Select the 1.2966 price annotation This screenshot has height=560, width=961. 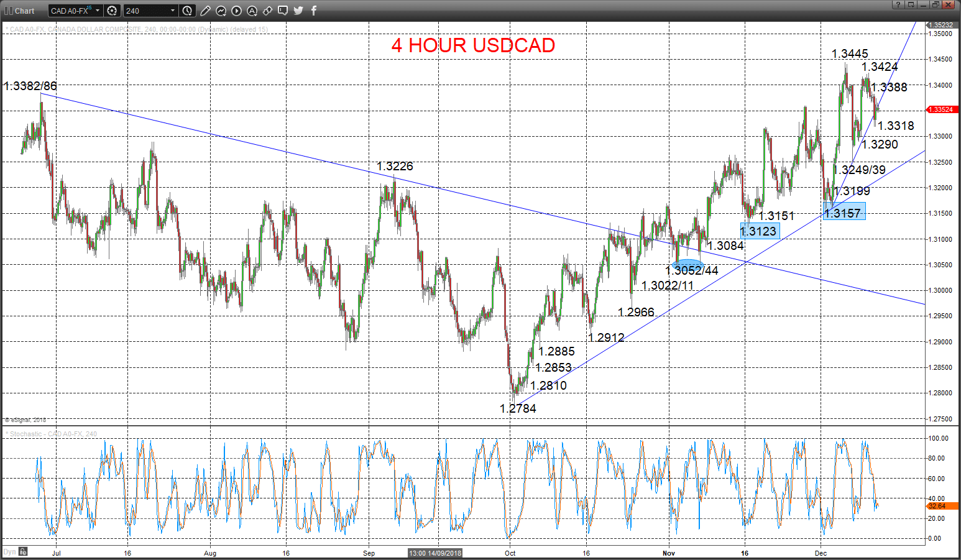(x=636, y=312)
